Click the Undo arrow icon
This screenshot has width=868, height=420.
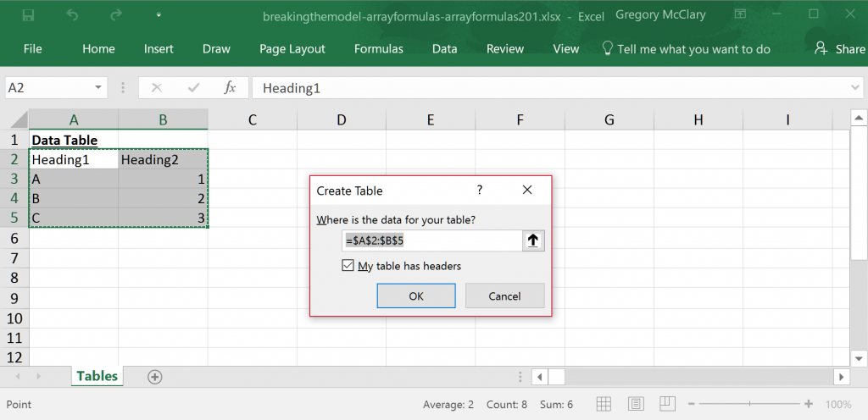coord(72,15)
